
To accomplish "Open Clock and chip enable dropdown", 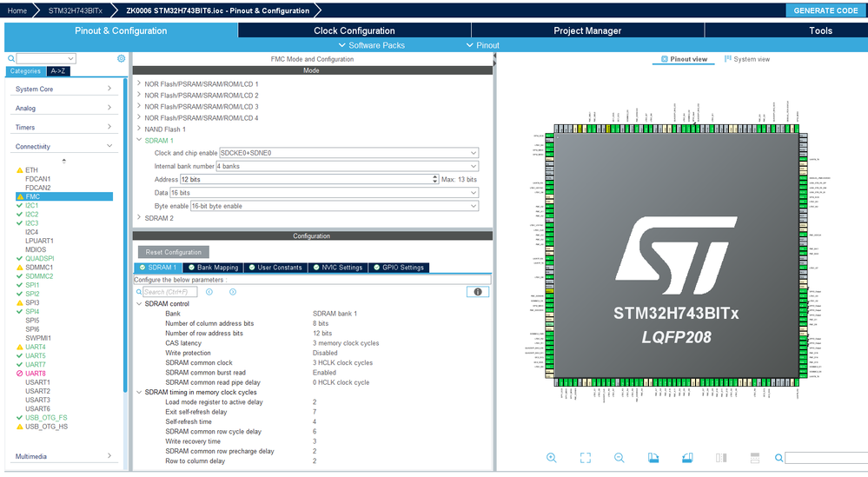I will click(474, 153).
